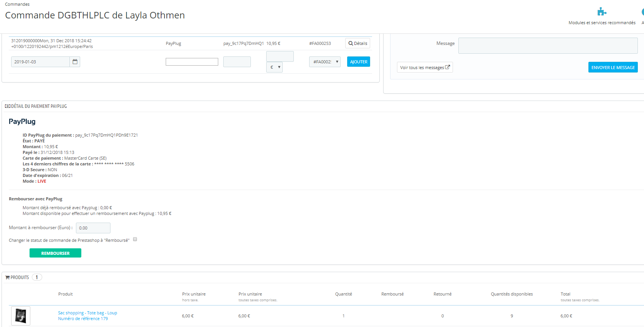Image resolution: width=644 pixels, height=327 pixels.
Task: Toggle the change status to Remboursé checkbox
Action: 135,239
